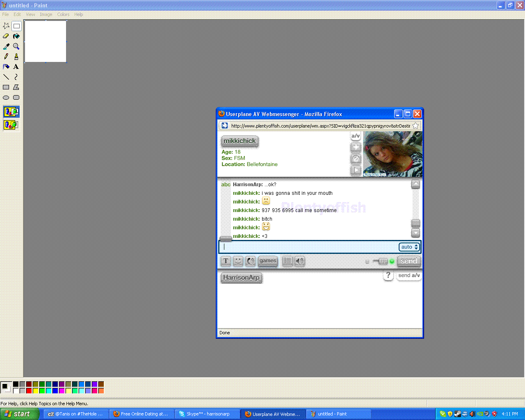Image resolution: width=525 pixels, height=420 pixels.
Task: Switch to untitled - Paint taskbar button
Action: click(339, 414)
